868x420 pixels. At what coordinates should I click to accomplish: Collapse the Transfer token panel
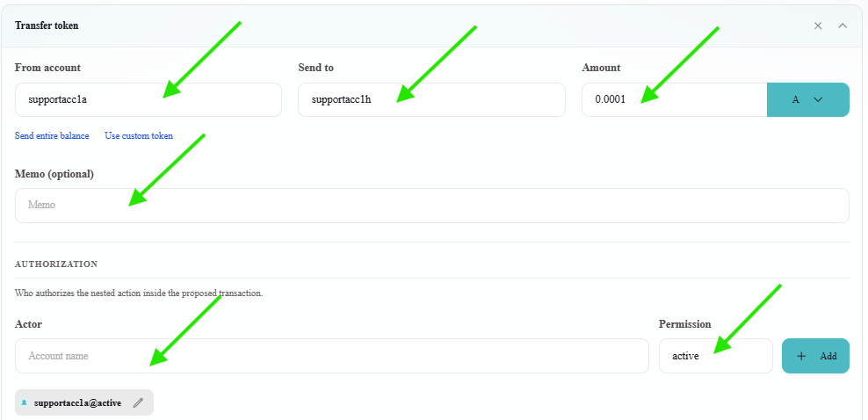pos(843,26)
